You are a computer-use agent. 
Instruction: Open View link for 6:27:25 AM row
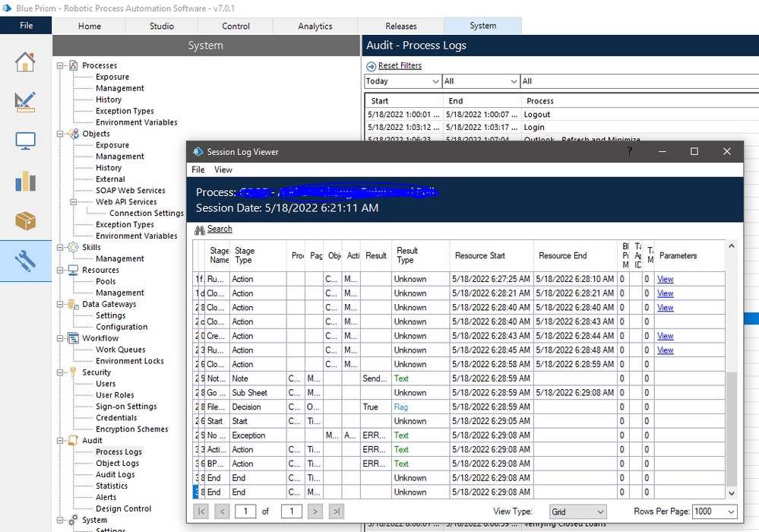click(x=665, y=280)
